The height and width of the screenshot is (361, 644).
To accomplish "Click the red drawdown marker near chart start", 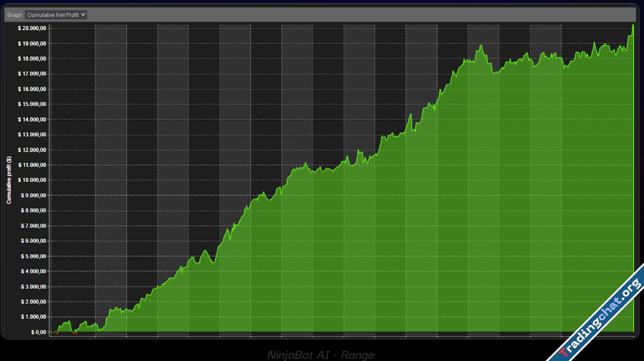I will coord(75,332).
